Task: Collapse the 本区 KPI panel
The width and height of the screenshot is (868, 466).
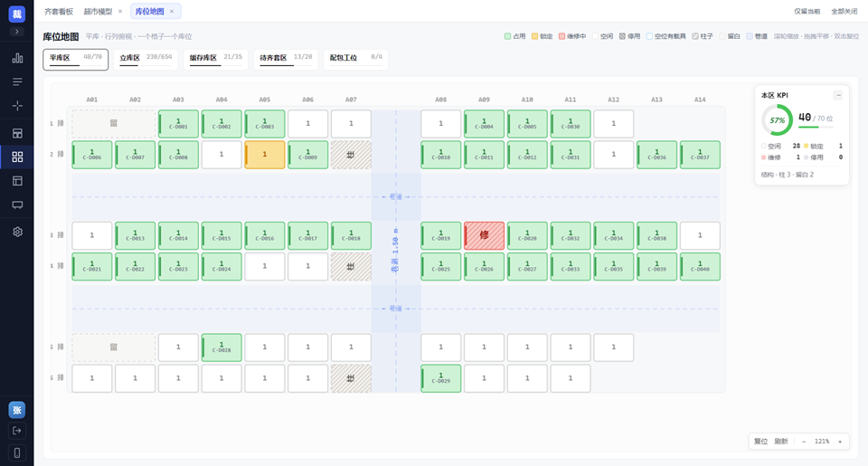Action: tap(838, 95)
